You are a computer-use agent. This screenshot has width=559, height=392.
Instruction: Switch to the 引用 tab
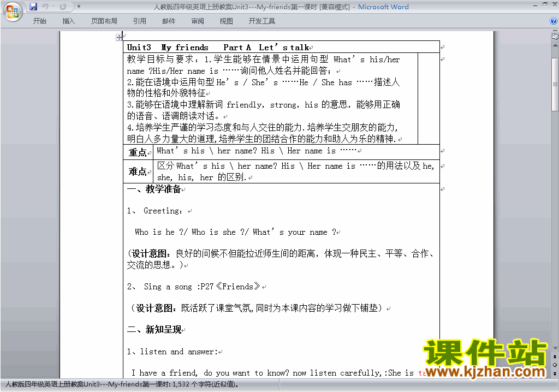click(140, 21)
